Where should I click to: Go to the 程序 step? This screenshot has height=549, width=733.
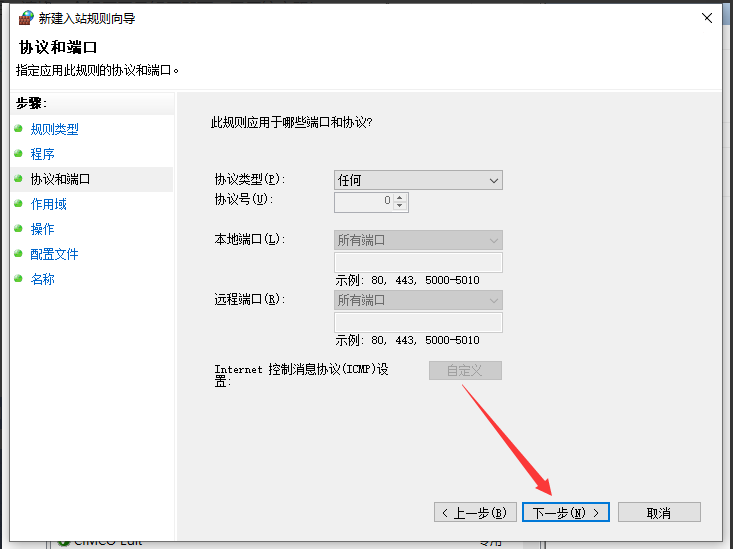pos(43,154)
